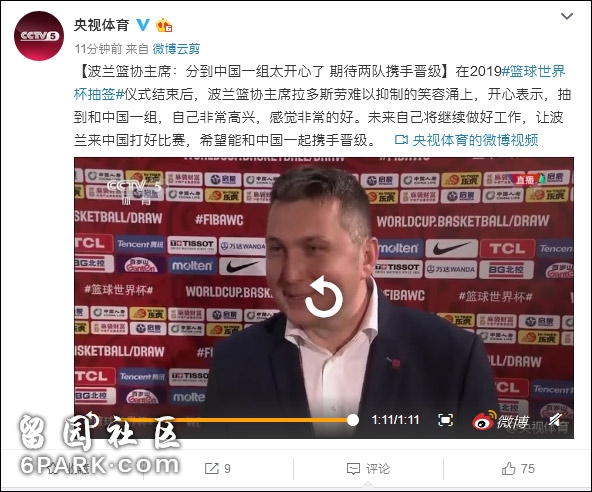
Task: Click the 直播 live badge on the video
Action: pos(525,180)
